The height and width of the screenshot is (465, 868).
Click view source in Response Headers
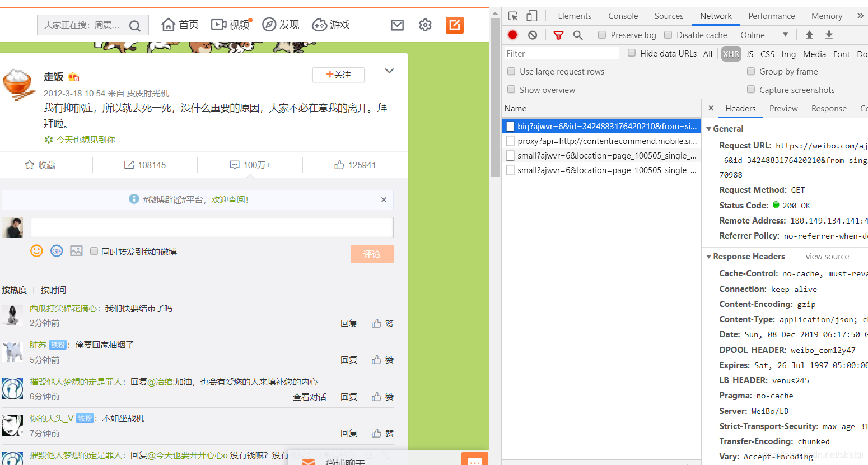tap(827, 257)
